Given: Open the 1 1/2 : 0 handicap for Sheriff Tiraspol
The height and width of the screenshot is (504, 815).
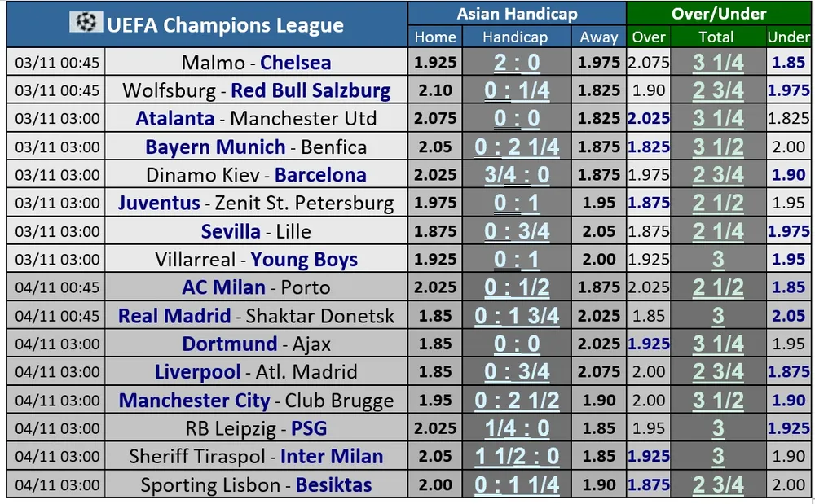Looking at the screenshot, I should click(517, 457).
